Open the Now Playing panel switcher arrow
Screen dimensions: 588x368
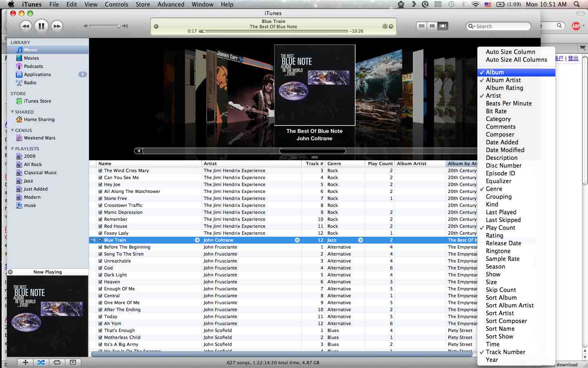[11, 272]
